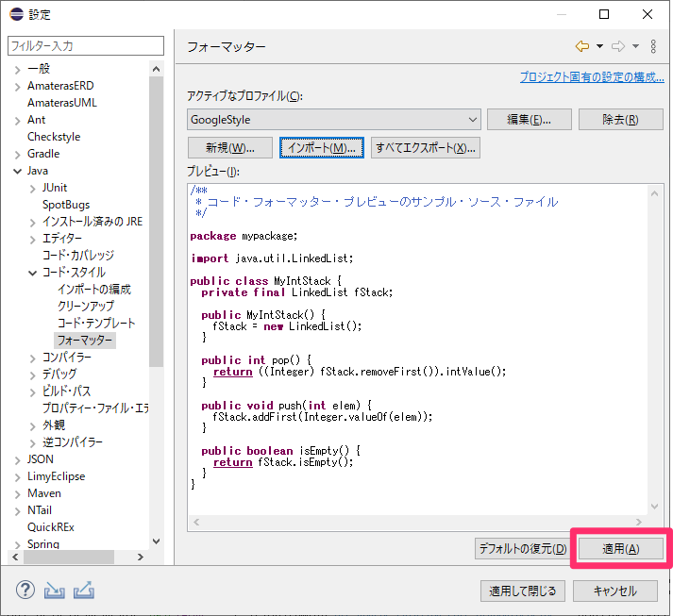Select フォーマッター in the tree

pos(85,341)
